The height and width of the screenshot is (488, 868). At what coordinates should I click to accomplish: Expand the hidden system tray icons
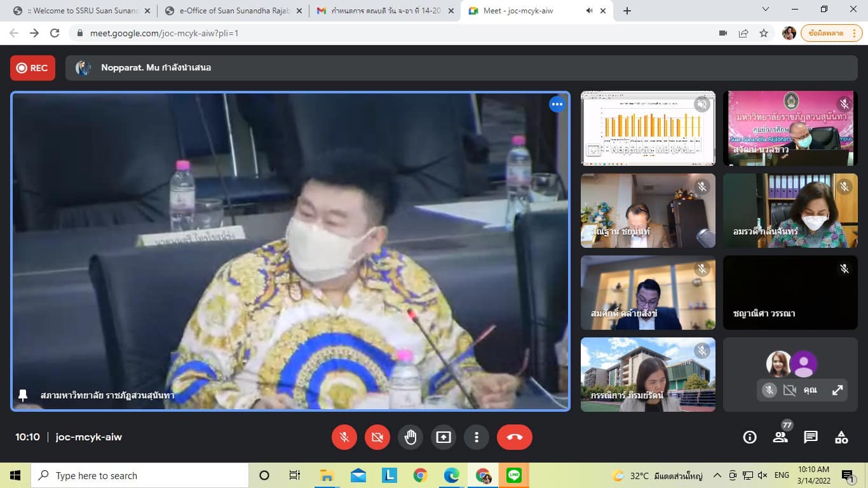pyautogui.click(x=717, y=475)
